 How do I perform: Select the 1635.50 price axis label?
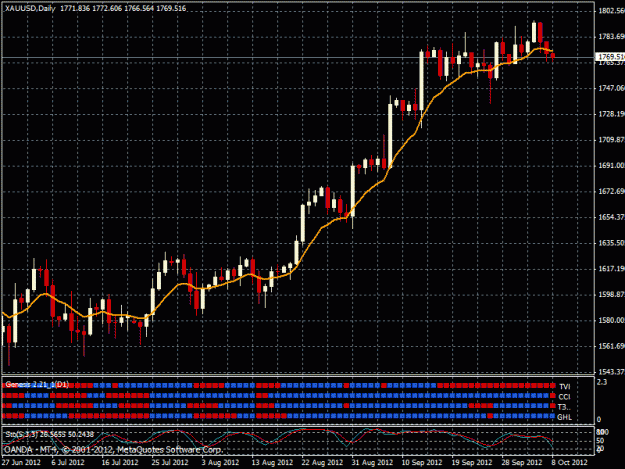coord(611,243)
